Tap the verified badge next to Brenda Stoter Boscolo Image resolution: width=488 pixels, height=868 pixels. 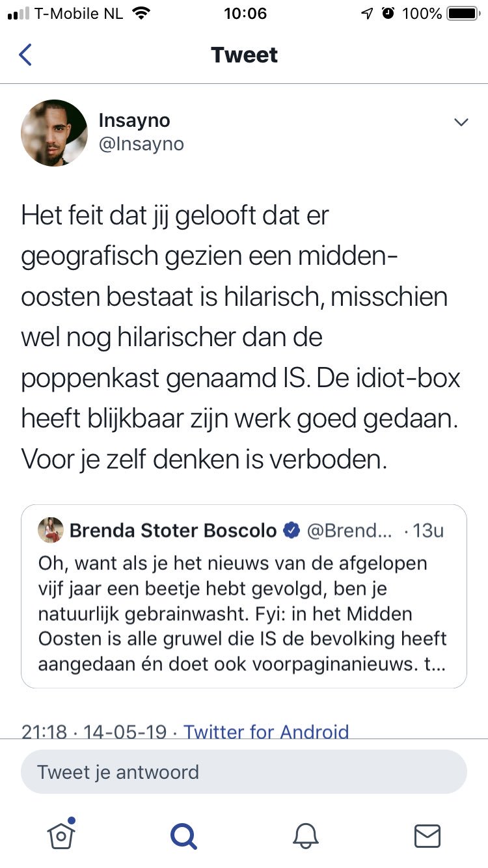click(291, 530)
